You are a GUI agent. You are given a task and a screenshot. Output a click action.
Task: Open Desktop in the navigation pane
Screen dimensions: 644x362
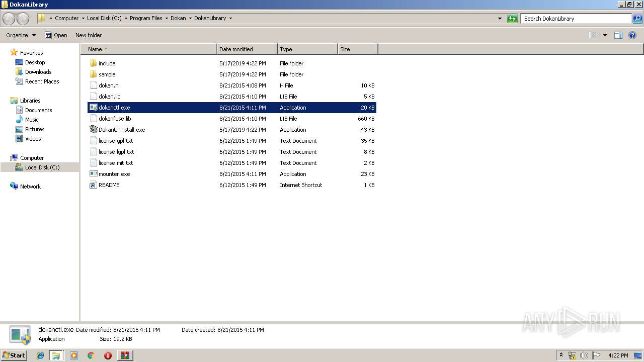[x=35, y=62]
